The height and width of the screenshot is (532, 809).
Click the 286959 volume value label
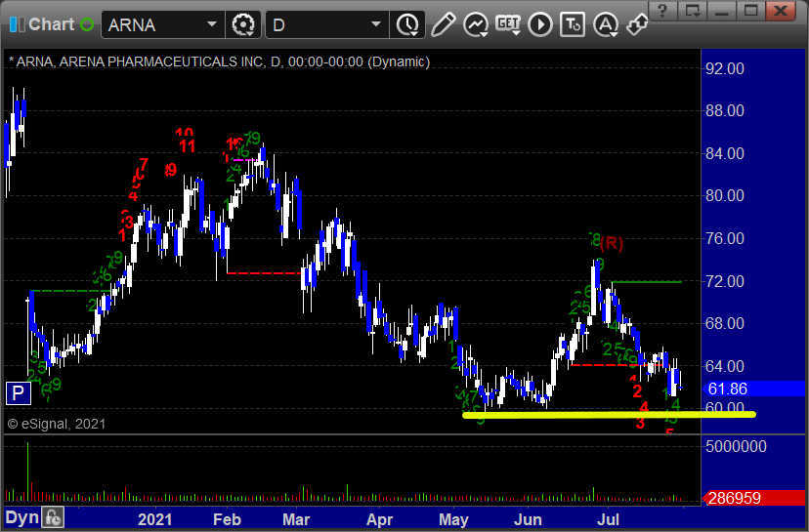753,498
